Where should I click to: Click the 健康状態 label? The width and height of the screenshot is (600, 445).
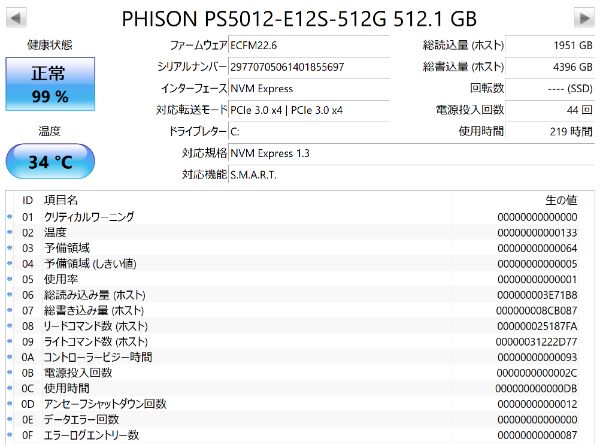(x=50, y=45)
